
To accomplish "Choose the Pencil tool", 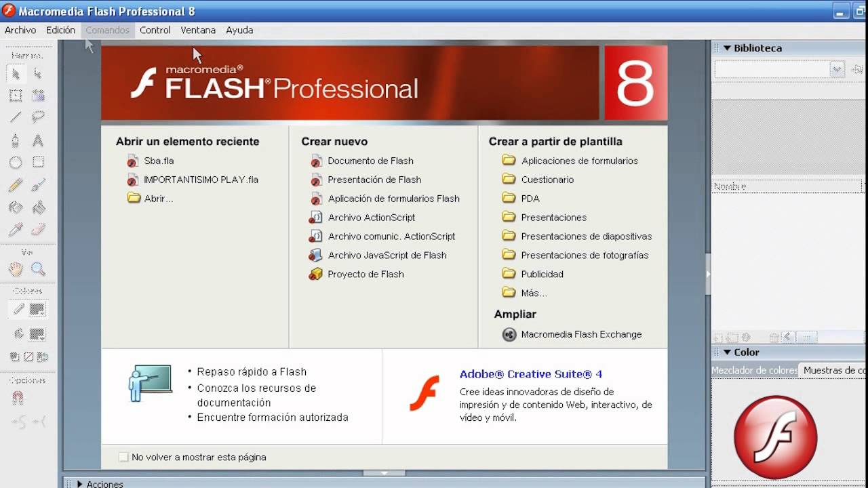I will point(16,185).
